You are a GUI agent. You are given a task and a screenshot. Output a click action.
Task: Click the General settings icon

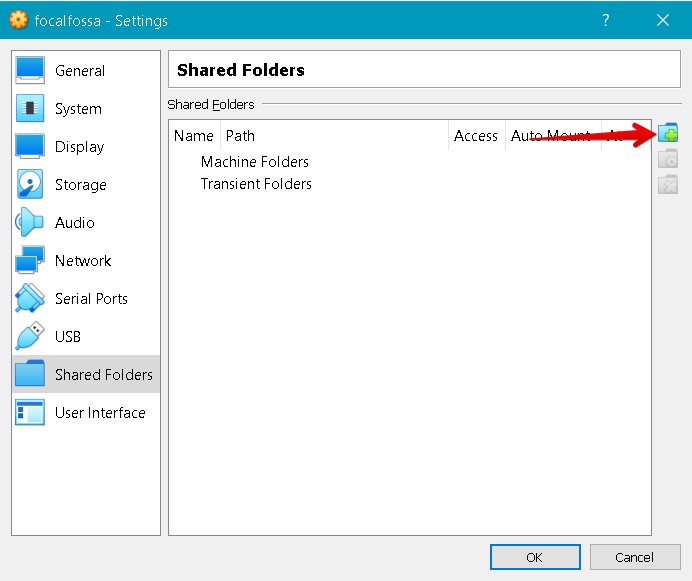tap(30, 71)
